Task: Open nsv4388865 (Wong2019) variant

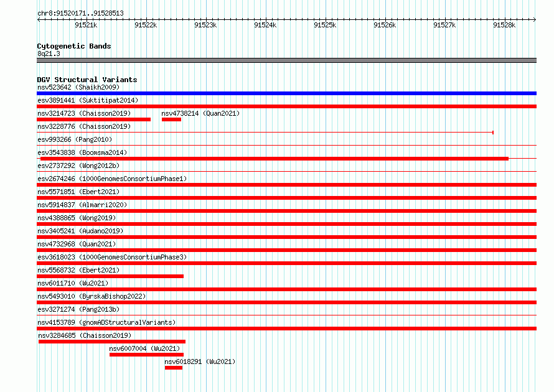Action: tap(77, 218)
